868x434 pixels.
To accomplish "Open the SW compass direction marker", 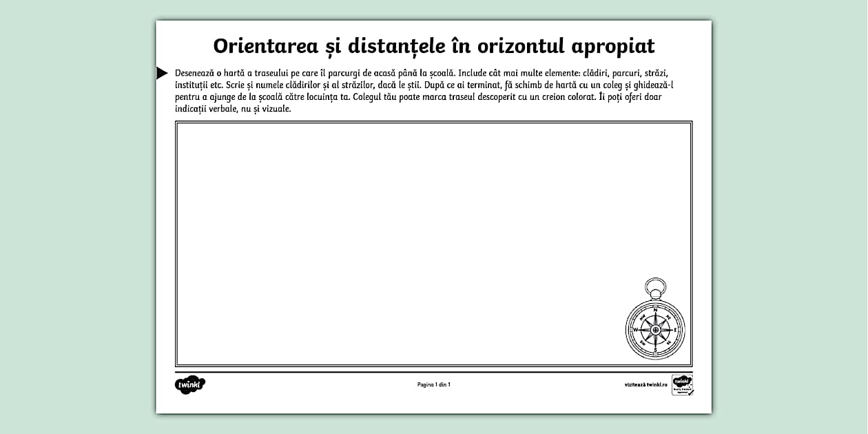I will point(643,342).
